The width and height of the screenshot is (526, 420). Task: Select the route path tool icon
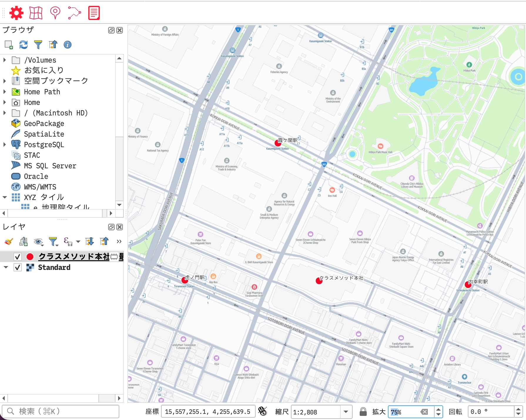coord(74,12)
